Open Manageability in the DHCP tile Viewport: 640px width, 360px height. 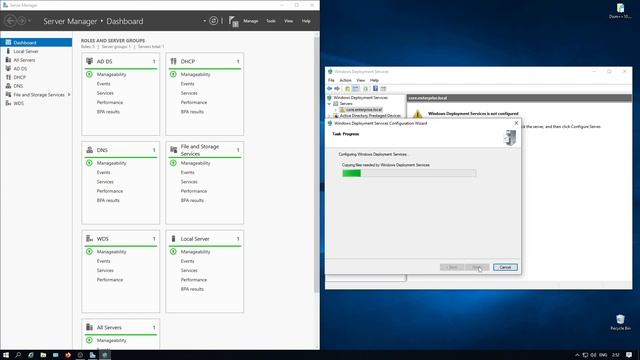196,74
